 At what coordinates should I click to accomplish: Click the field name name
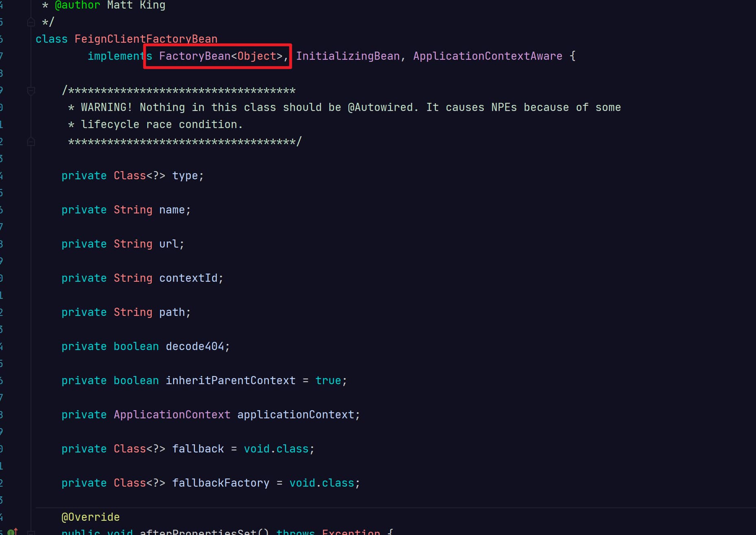(x=172, y=210)
